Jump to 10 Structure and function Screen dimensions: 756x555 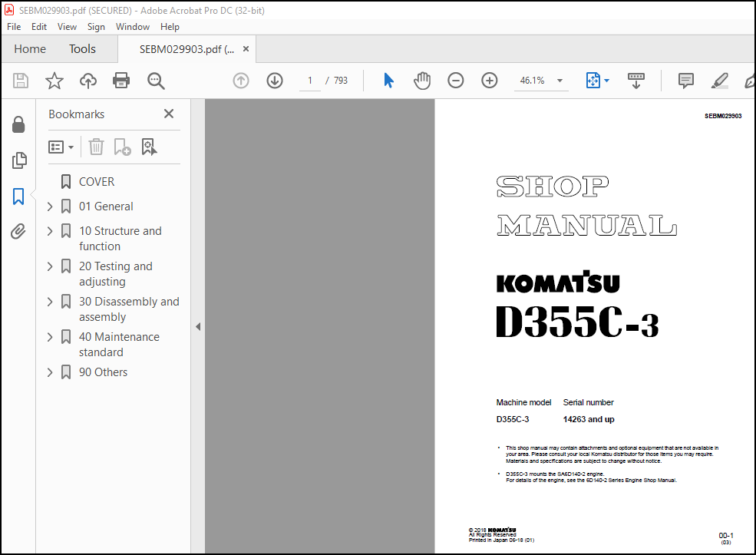click(x=120, y=239)
